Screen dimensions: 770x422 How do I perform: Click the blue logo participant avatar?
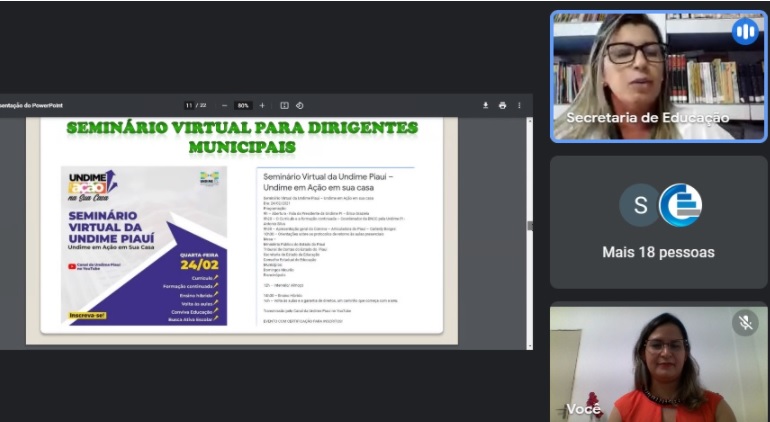click(x=681, y=205)
